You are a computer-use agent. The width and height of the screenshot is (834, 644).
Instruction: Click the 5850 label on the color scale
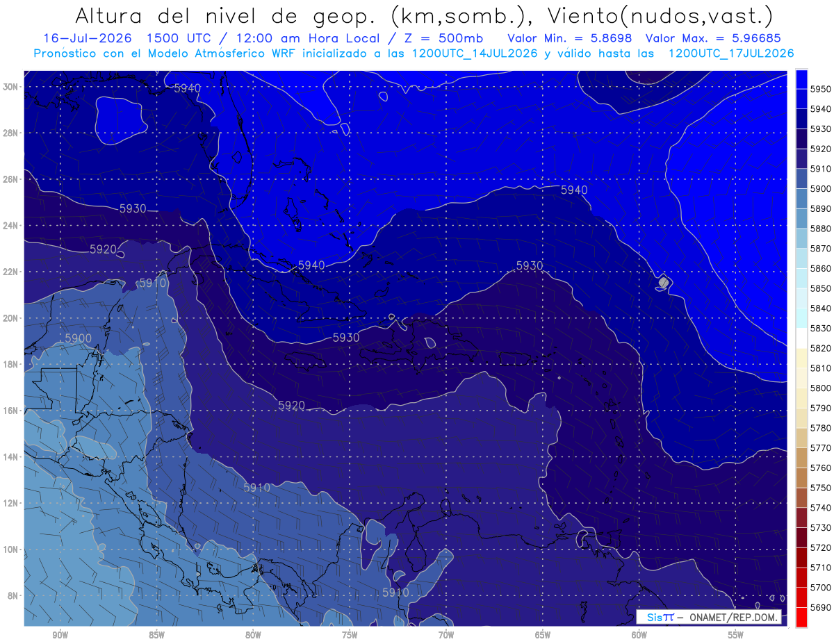pyautogui.click(x=820, y=288)
